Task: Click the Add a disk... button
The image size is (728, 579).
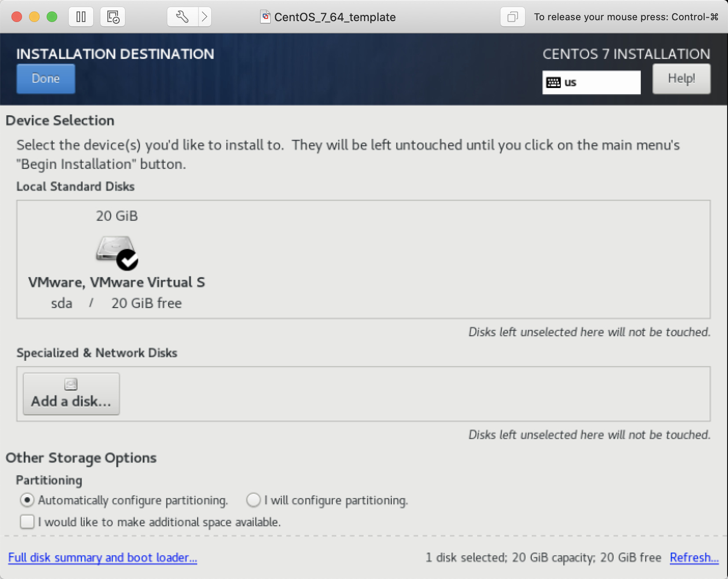Action: click(x=71, y=394)
